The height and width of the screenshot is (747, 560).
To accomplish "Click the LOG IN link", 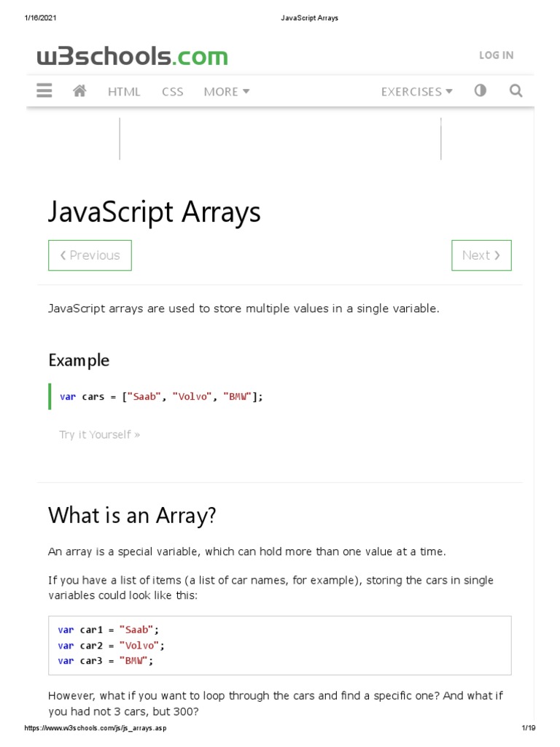I will tap(496, 55).
